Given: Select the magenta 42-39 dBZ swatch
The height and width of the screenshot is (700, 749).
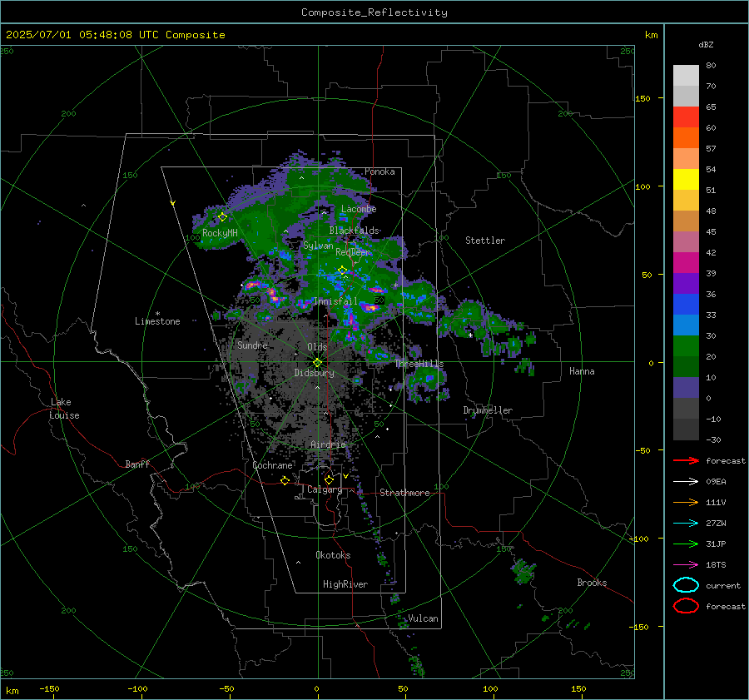Looking at the screenshot, I should 686,263.
